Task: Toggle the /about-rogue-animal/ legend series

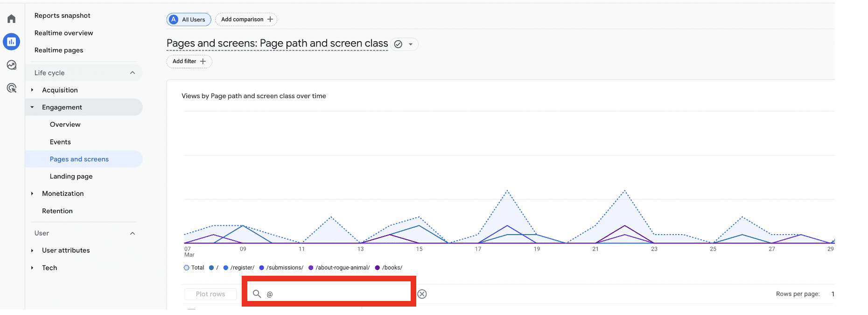Action: point(339,268)
